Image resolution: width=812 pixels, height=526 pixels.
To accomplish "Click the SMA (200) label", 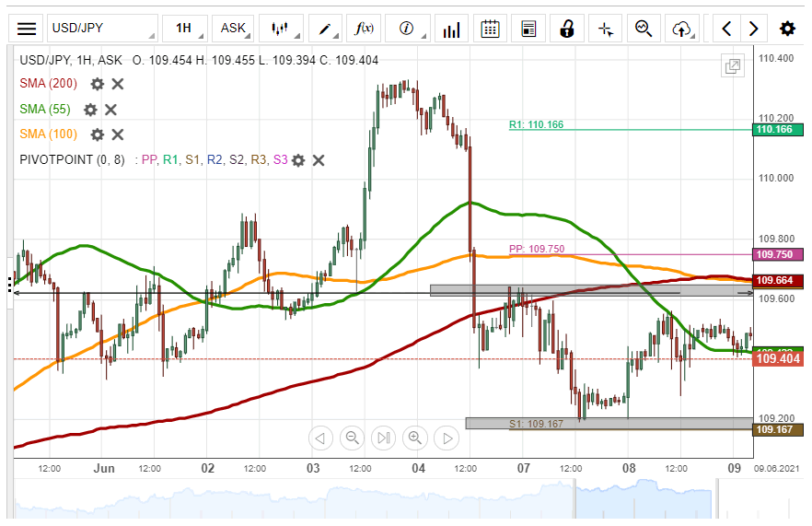I will pyautogui.click(x=48, y=84).
